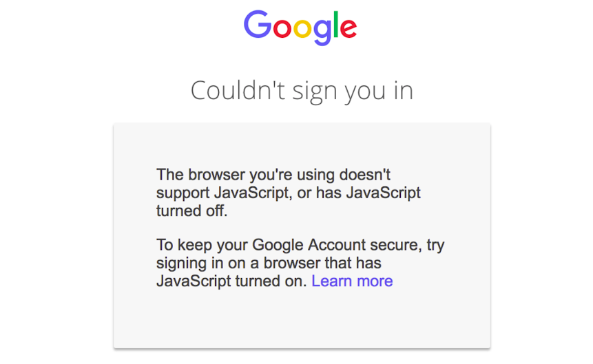593x364 pixels.
Task: Click the red first o in logo
Action: point(282,28)
